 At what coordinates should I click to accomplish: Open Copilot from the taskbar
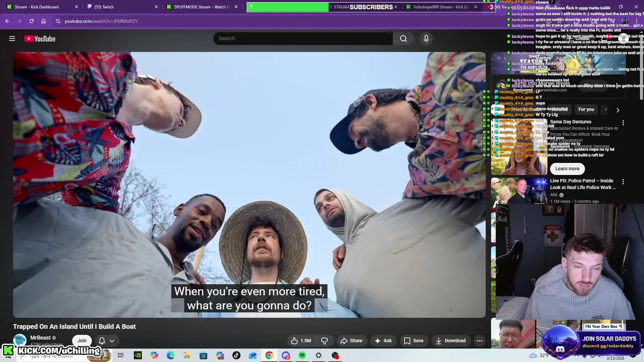click(x=154, y=355)
